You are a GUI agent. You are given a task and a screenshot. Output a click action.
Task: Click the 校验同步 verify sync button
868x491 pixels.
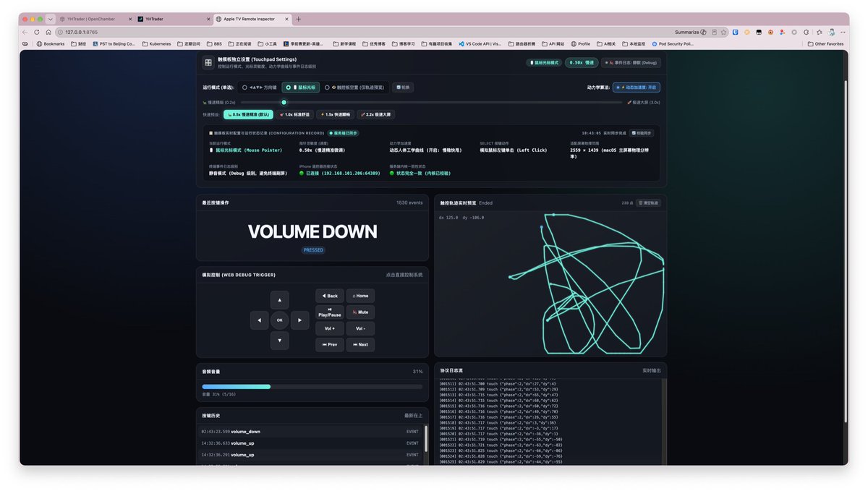642,133
